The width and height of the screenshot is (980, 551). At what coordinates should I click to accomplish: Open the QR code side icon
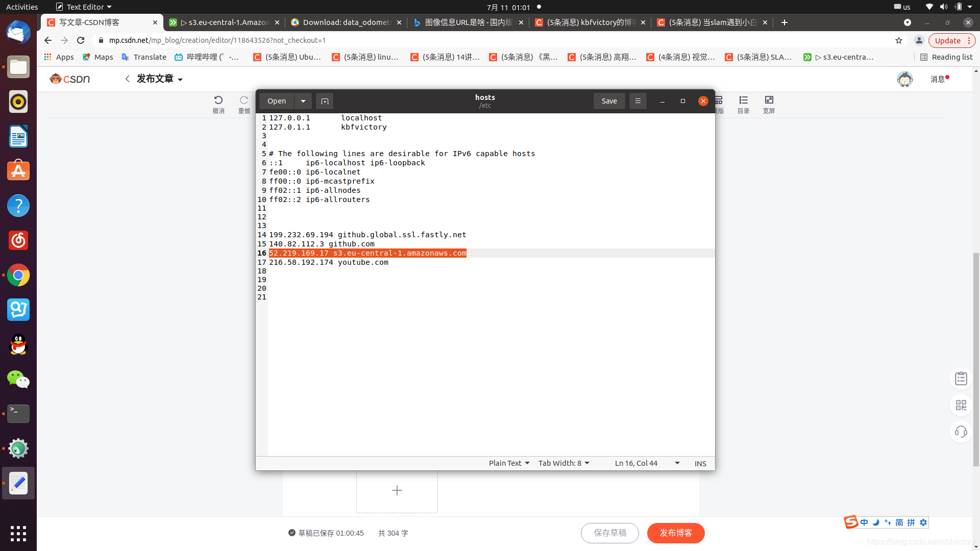click(x=961, y=405)
